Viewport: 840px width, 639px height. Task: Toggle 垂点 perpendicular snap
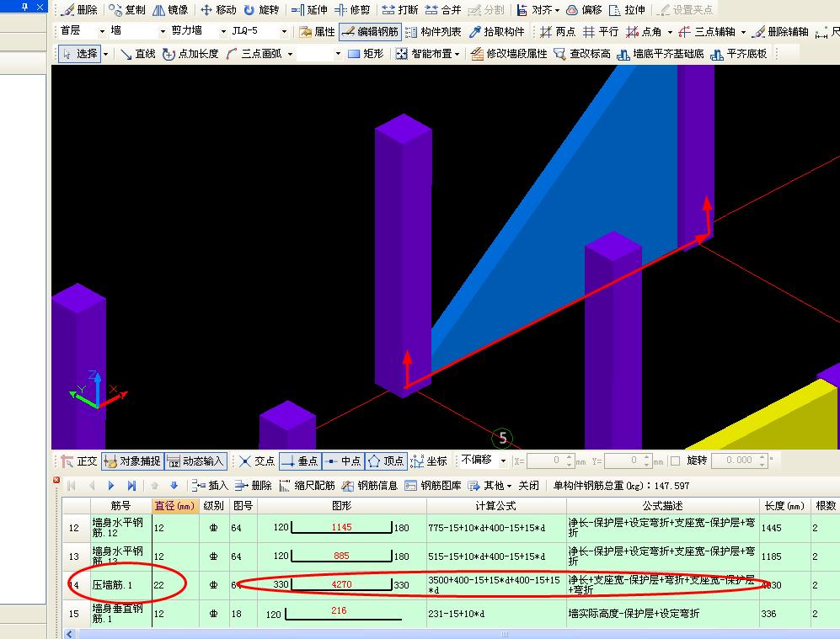(x=301, y=461)
